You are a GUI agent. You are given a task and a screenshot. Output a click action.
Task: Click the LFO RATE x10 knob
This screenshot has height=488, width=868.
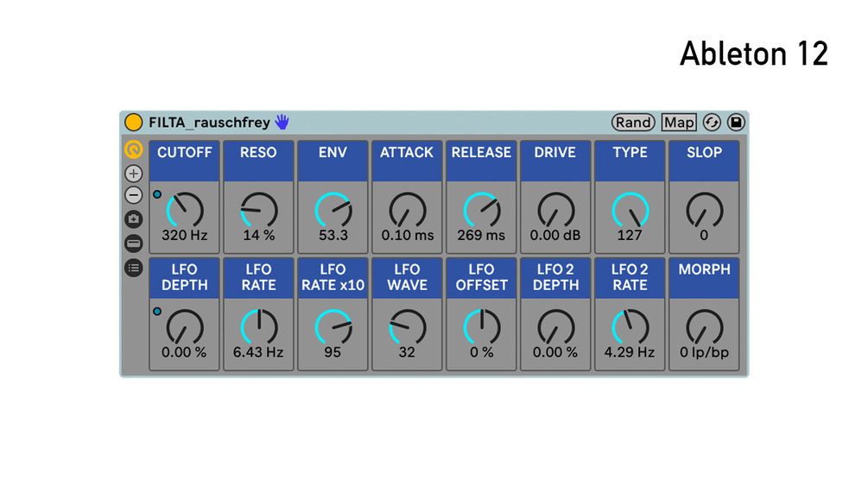pos(333,327)
